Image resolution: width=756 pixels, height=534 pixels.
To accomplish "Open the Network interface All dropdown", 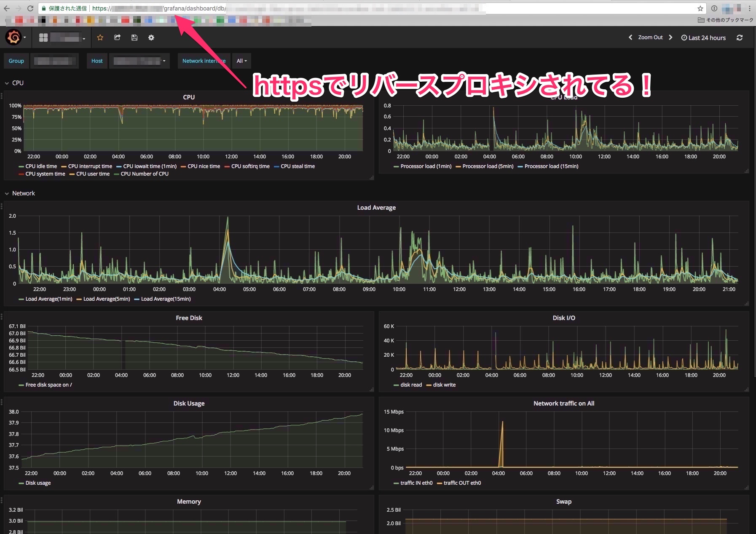I will [241, 61].
